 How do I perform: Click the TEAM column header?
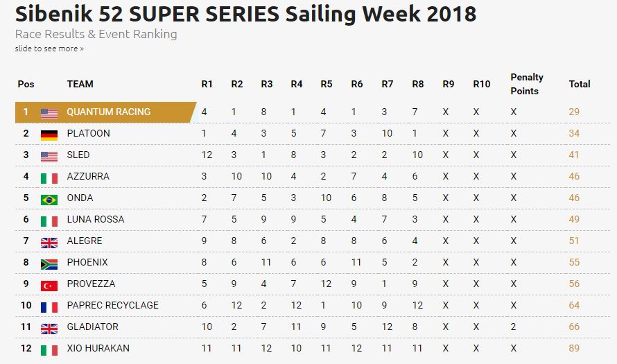click(x=80, y=84)
